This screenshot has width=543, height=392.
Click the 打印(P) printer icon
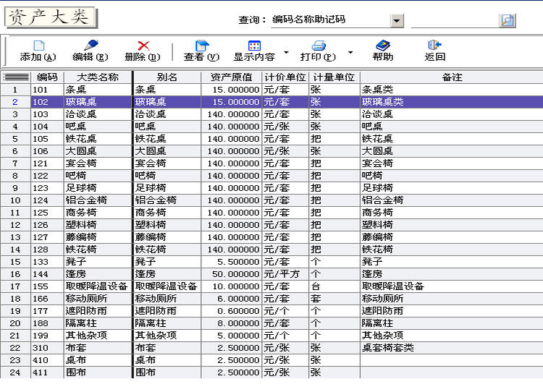tap(319, 46)
